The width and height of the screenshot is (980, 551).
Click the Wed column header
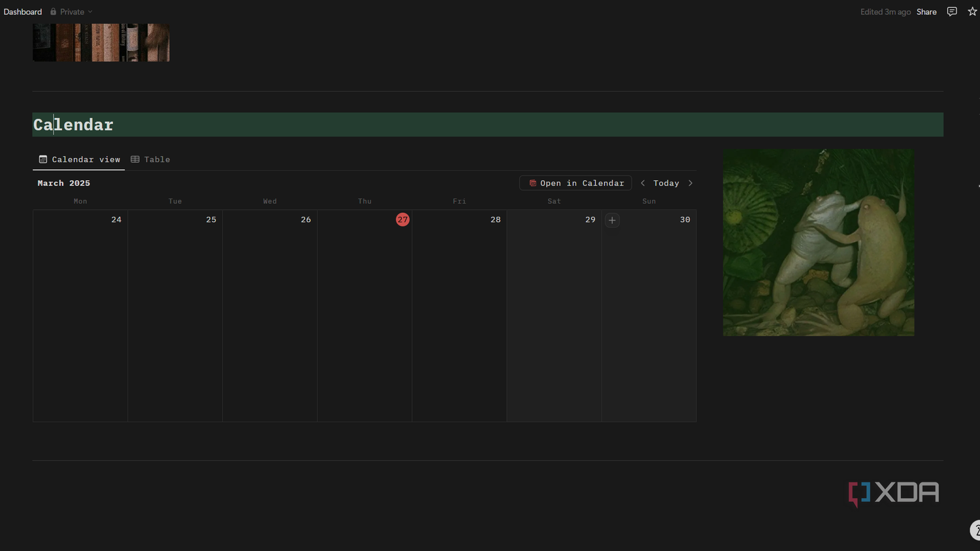coord(270,201)
